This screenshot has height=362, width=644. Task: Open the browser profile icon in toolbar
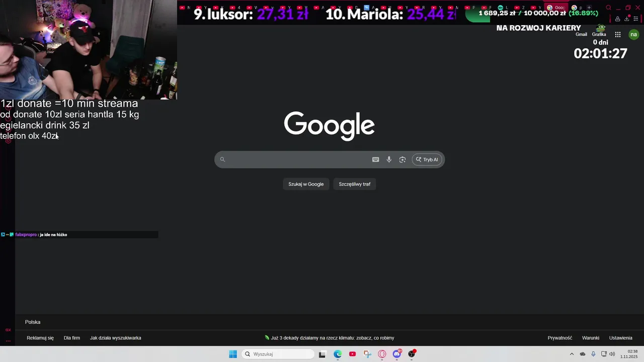coord(617,19)
